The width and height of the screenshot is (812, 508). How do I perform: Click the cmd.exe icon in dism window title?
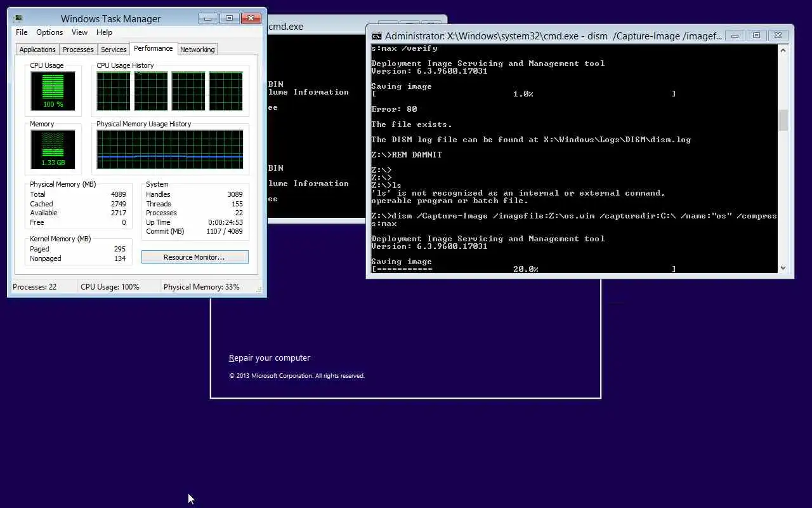pos(376,36)
